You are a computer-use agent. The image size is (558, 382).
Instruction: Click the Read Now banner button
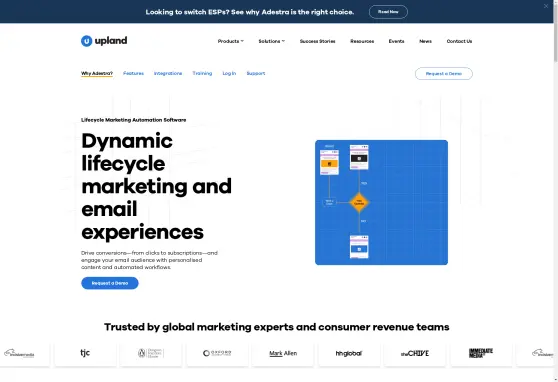pos(388,12)
